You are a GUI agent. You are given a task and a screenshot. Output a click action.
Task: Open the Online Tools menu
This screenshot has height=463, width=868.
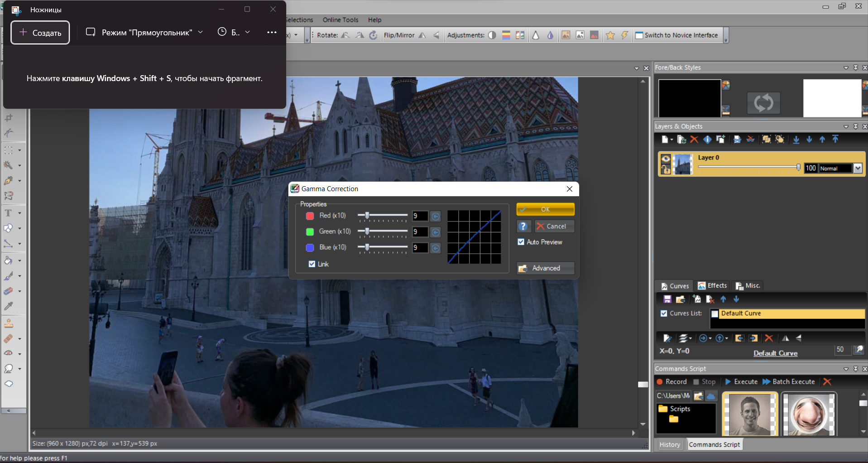(x=340, y=20)
